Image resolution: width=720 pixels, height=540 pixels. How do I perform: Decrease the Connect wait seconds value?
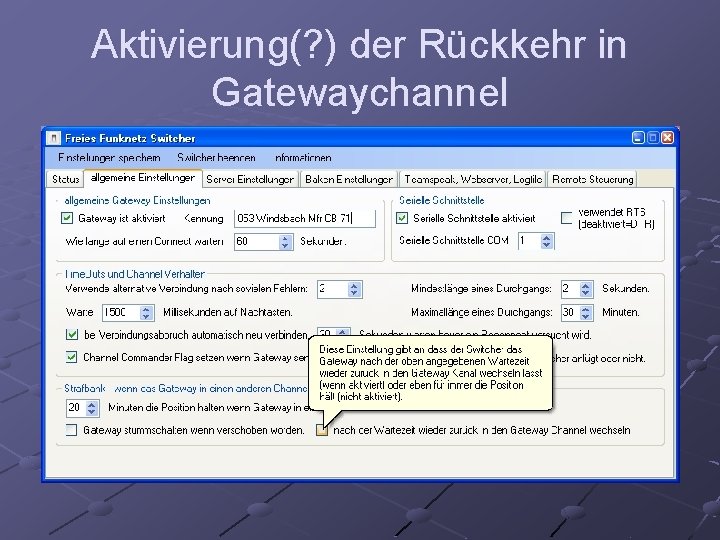(285, 246)
